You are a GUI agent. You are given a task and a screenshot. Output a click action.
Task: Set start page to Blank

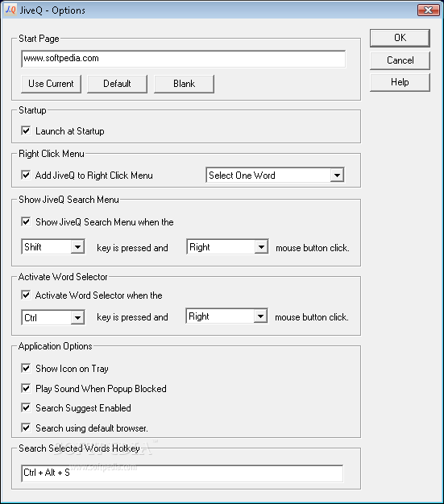pos(184,84)
